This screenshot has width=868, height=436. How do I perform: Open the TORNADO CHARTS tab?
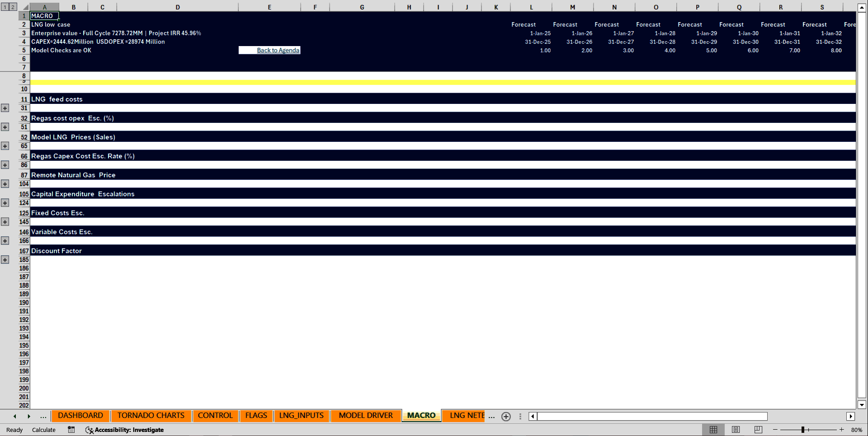[151, 415]
